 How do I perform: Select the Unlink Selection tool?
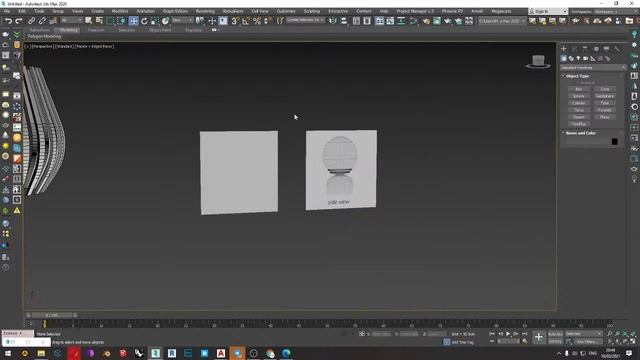point(42,21)
